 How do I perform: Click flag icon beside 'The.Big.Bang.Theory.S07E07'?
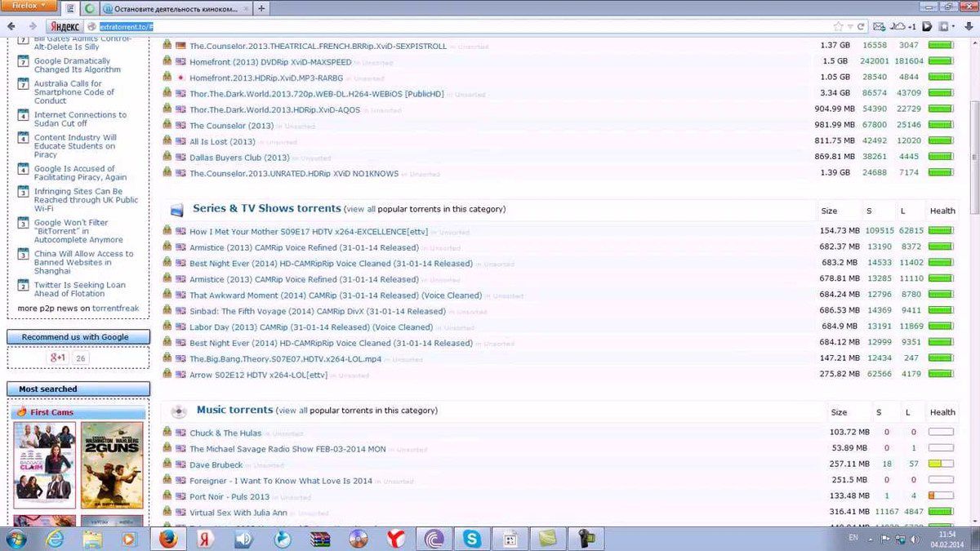(180, 358)
